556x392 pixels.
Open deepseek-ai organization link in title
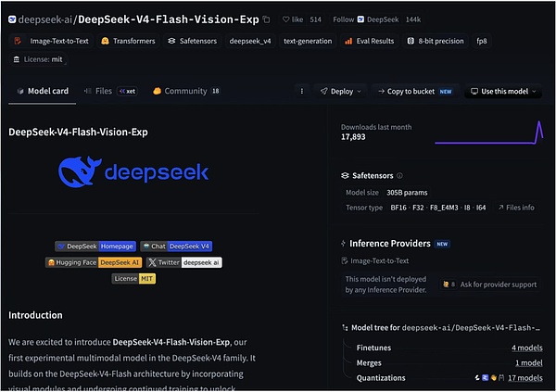pyautogui.click(x=45, y=19)
